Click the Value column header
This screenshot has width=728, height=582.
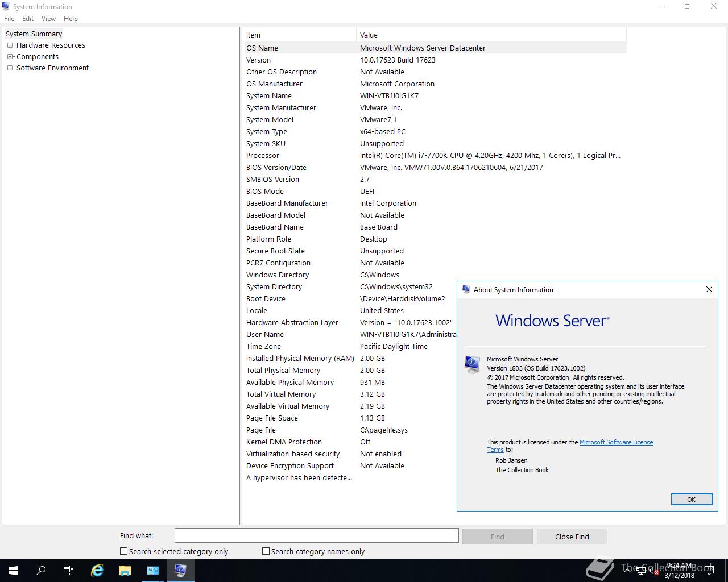click(x=491, y=35)
